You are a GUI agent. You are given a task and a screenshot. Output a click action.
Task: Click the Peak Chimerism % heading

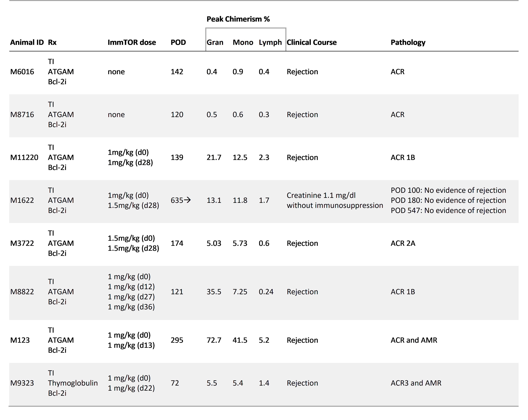point(238,19)
